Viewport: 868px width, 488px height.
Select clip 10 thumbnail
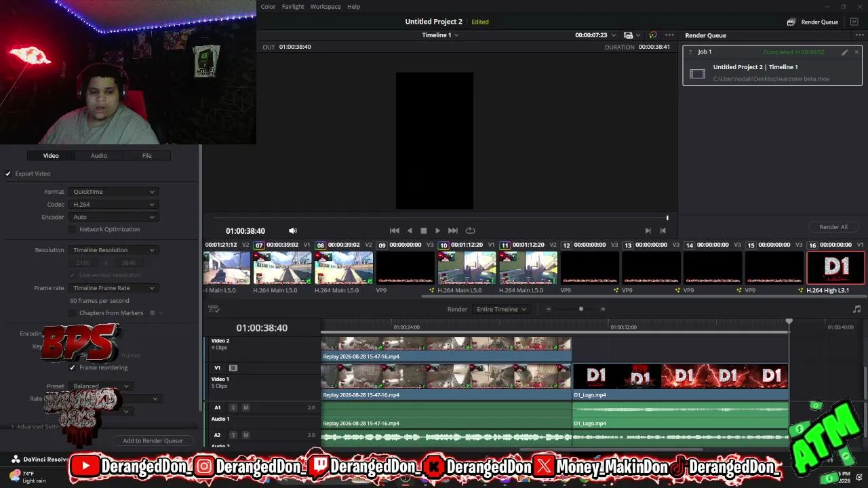(x=467, y=268)
